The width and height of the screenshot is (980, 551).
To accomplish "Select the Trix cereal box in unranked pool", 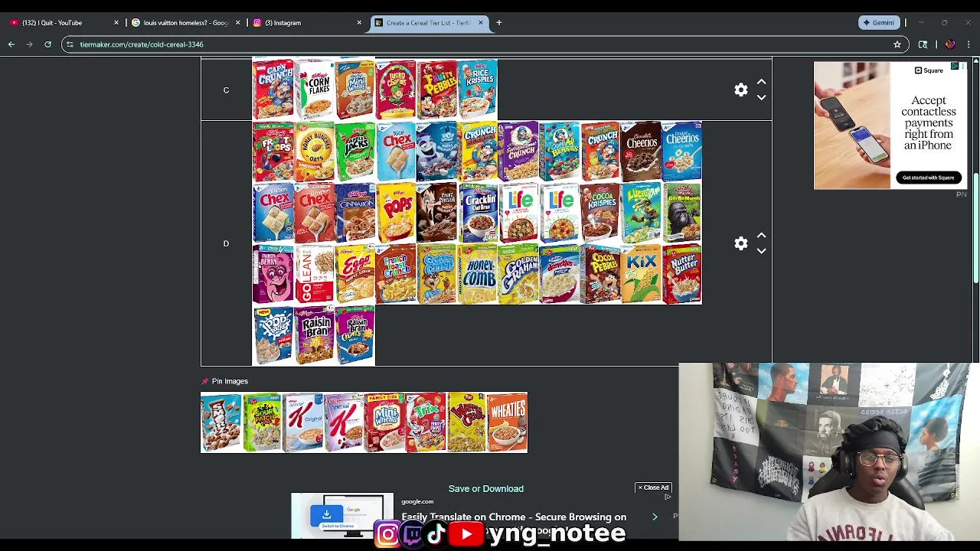I will click(x=425, y=422).
